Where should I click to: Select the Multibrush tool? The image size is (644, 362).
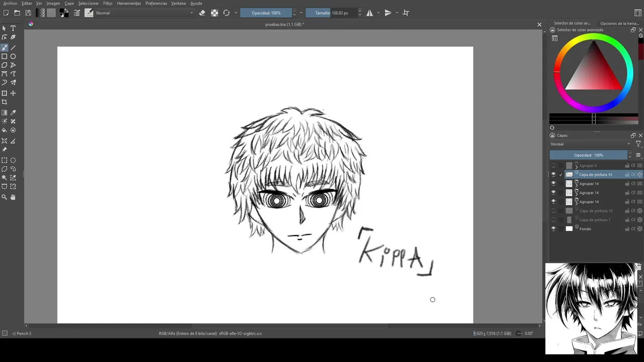(x=13, y=82)
